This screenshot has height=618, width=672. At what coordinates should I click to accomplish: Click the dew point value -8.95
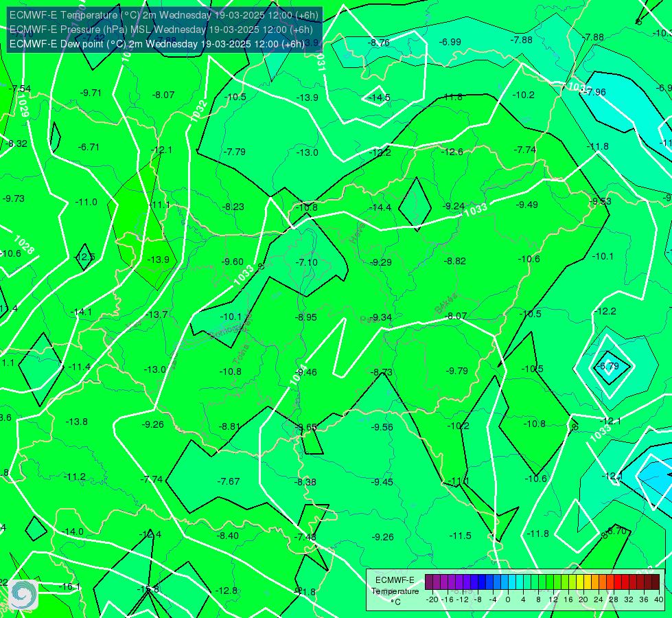tap(306, 317)
